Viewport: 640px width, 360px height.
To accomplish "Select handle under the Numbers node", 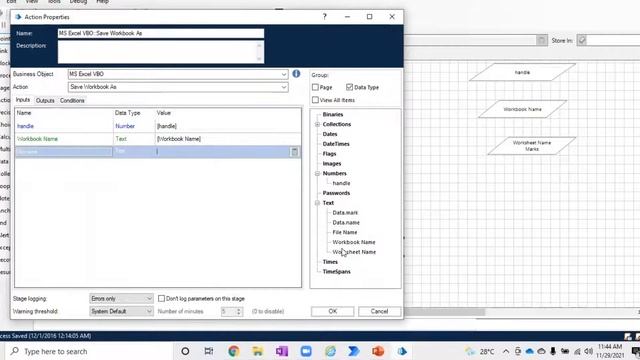I will pyautogui.click(x=341, y=183).
